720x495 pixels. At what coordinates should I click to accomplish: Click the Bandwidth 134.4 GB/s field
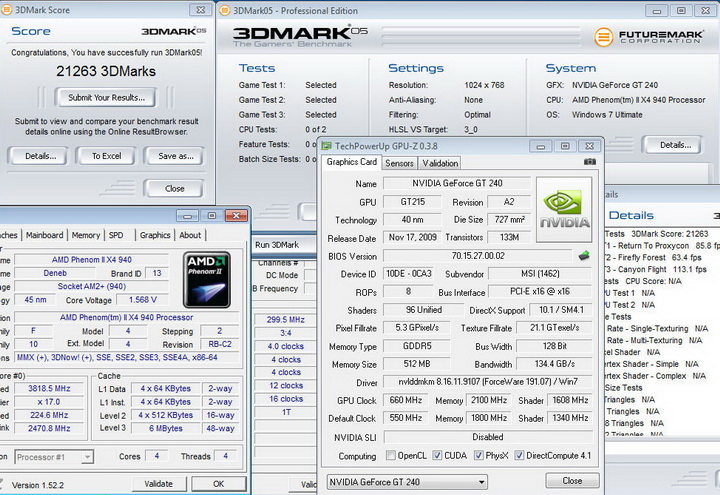(x=555, y=364)
